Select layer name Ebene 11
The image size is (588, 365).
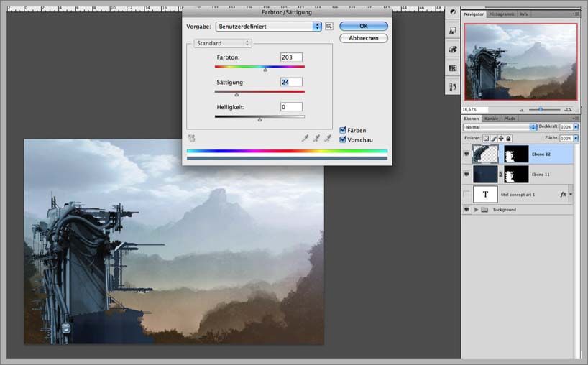click(x=541, y=175)
